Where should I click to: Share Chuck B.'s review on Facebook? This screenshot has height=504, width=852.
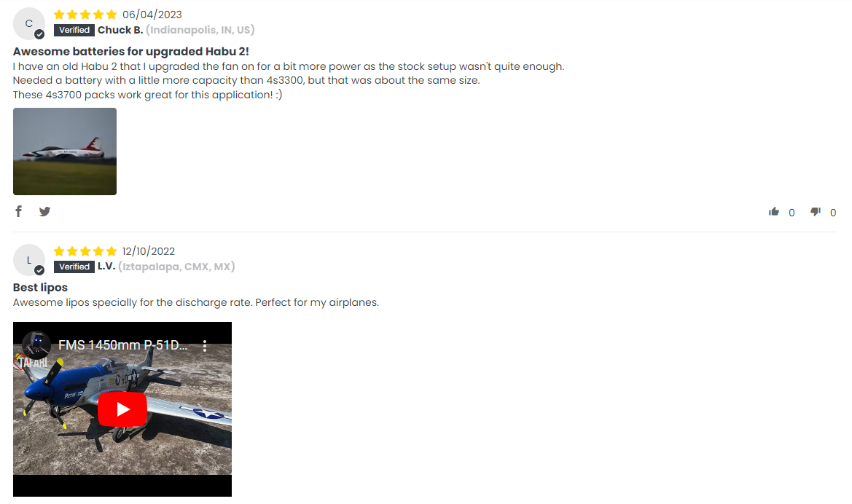pyautogui.click(x=18, y=211)
